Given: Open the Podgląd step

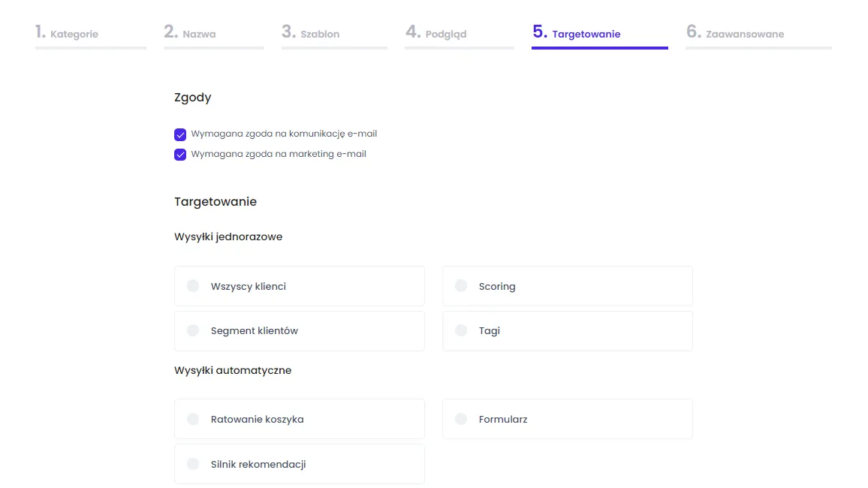Looking at the screenshot, I should tap(460, 35).
